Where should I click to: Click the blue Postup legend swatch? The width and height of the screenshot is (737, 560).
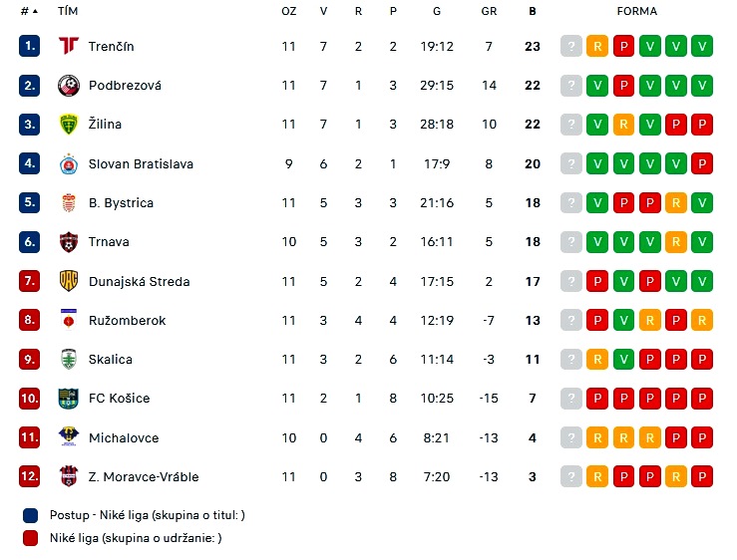click(x=31, y=515)
